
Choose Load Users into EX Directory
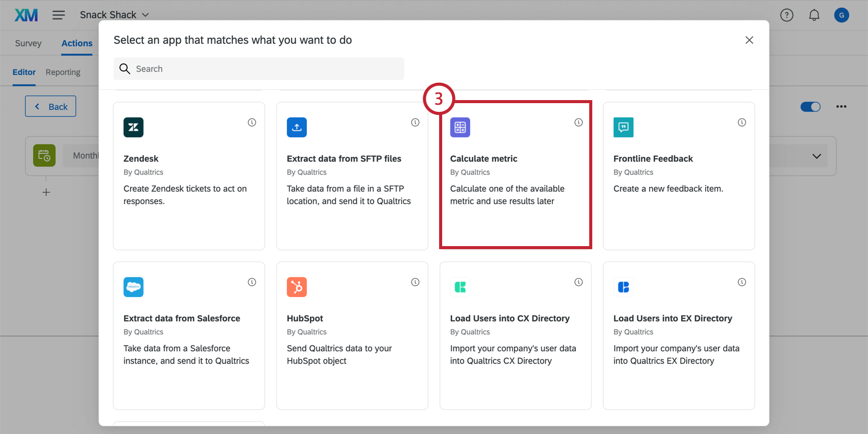(679, 336)
